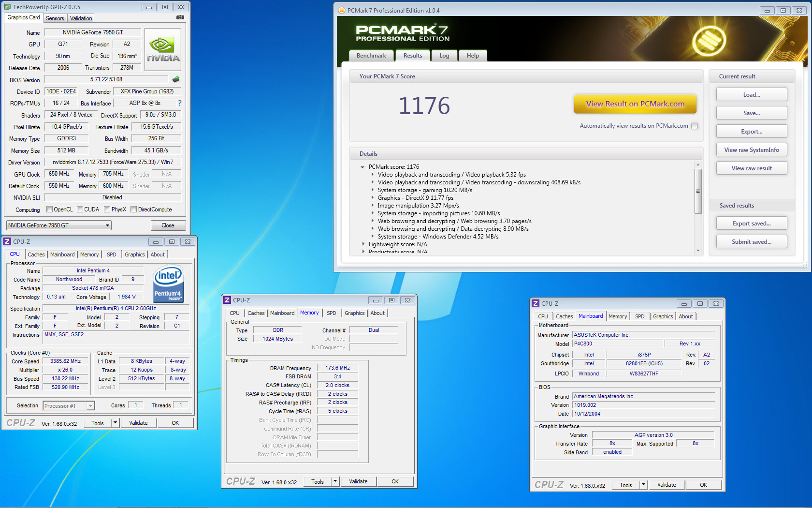Collapse the PCMark score 1176 tree node
This screenshot has width=812, height=508.
362,167
